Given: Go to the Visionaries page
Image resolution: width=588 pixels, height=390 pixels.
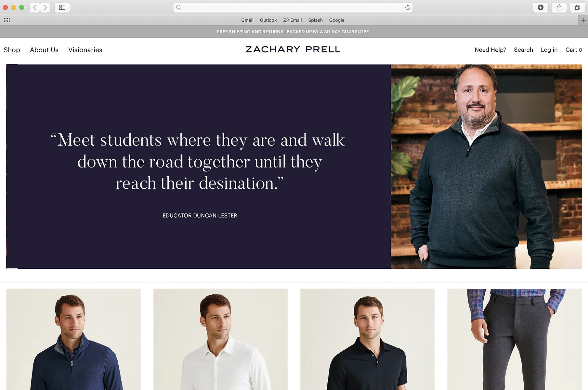Looking at the screenshot, I should click(85, 50).
